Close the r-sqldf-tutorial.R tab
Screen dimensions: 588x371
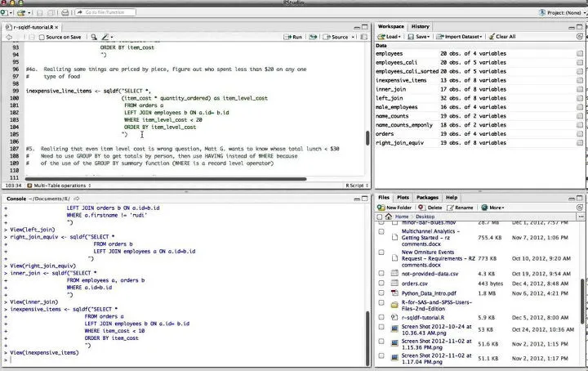click(x=56, y=28)
